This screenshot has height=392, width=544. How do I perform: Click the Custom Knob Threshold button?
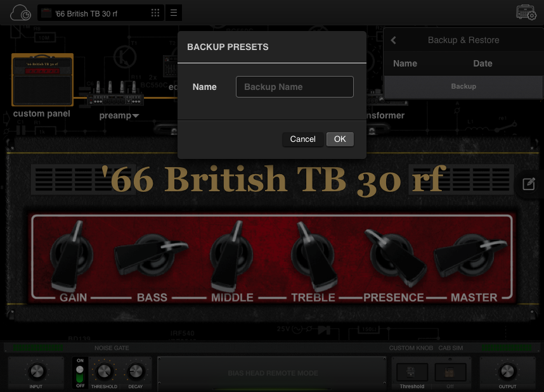click(x=411, y=372)
